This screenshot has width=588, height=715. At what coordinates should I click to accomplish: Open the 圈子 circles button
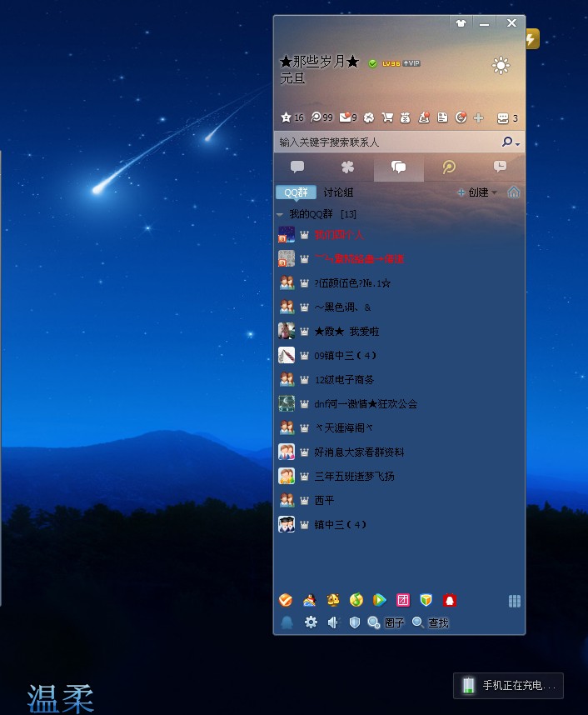[x=386, y=622]
